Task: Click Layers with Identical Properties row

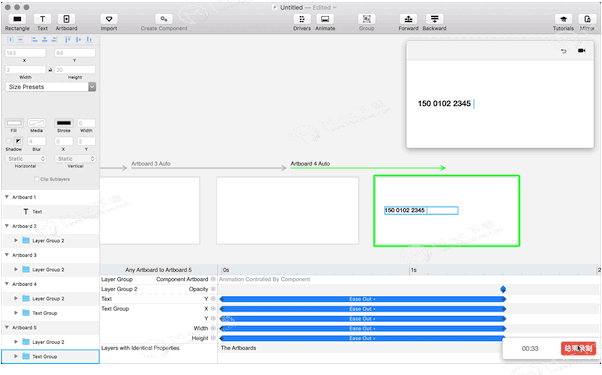Action: tap(140, 348)
